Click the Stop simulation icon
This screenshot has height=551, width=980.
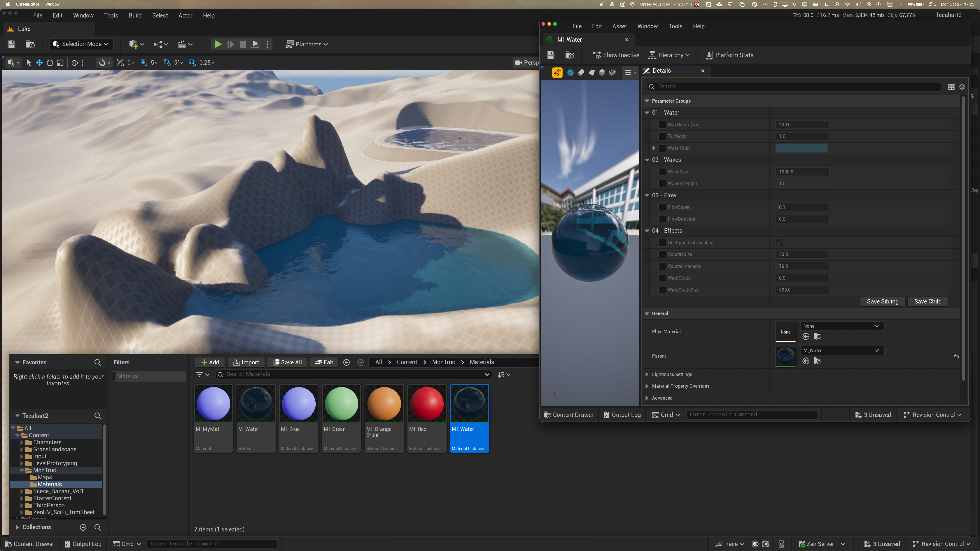243,44
